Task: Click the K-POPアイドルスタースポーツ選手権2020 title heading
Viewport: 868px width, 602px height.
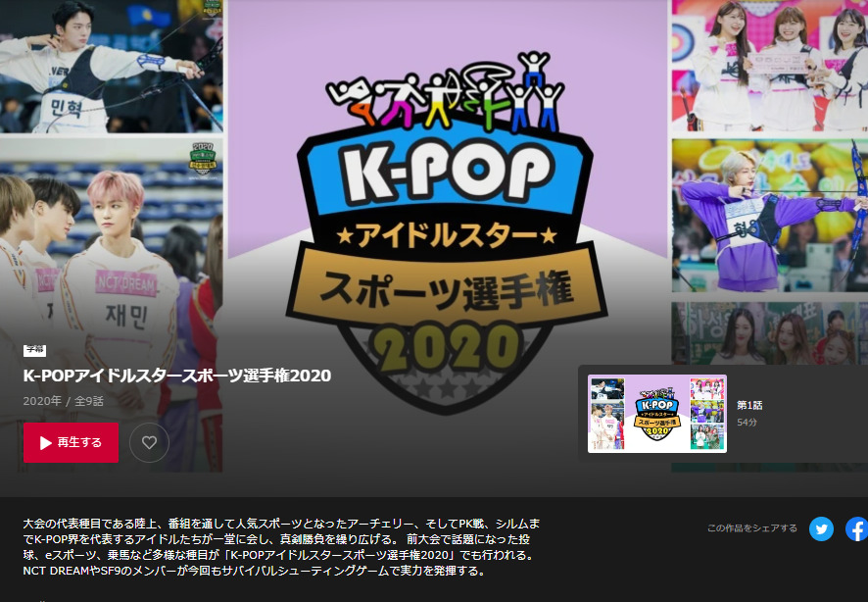Action: click(x=177, y=376)
